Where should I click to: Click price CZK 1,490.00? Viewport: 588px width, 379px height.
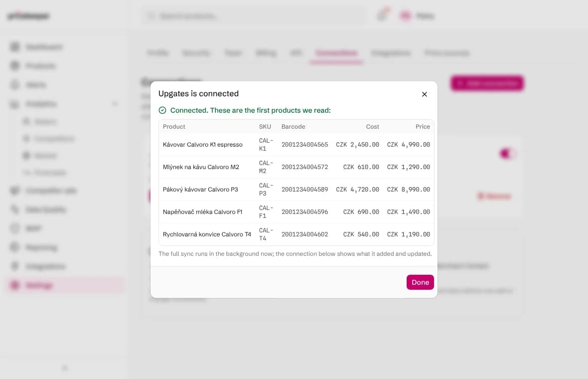click(x=409, y=211)
